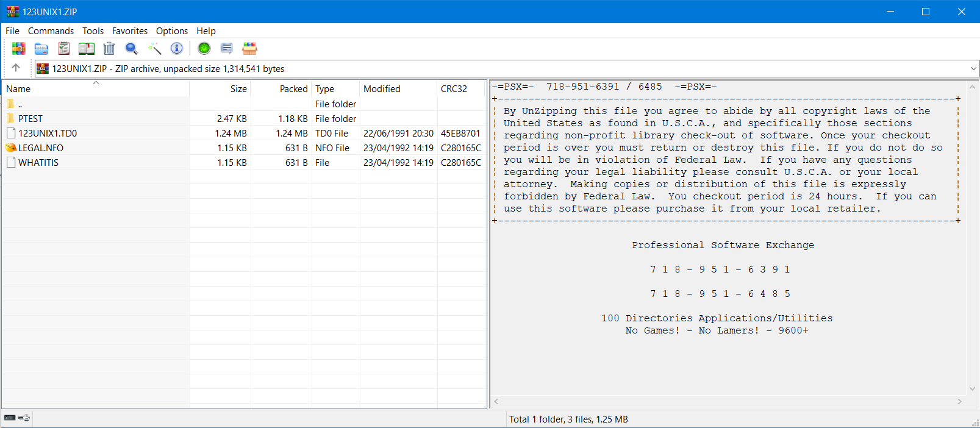Screen dimensions: 980x428
Task: Open the Help menu
Action: click(x=206, y=30)
